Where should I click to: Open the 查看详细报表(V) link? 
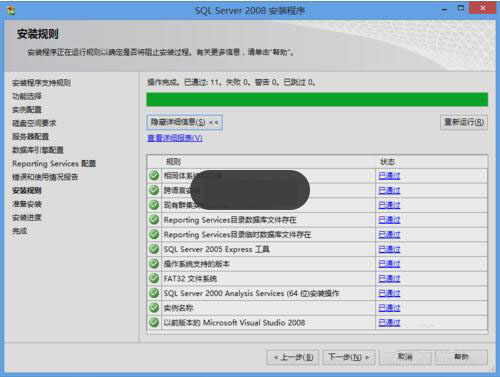175,138
